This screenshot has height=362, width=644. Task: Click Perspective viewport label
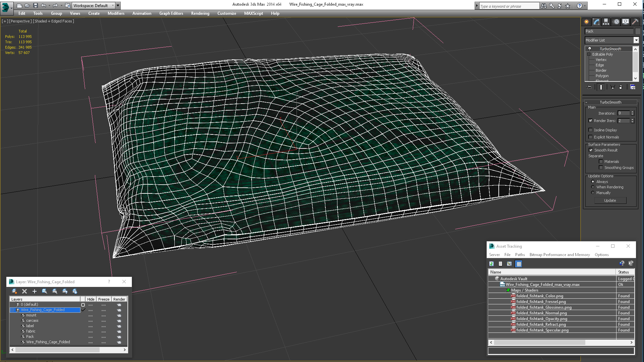click(20, 21)
